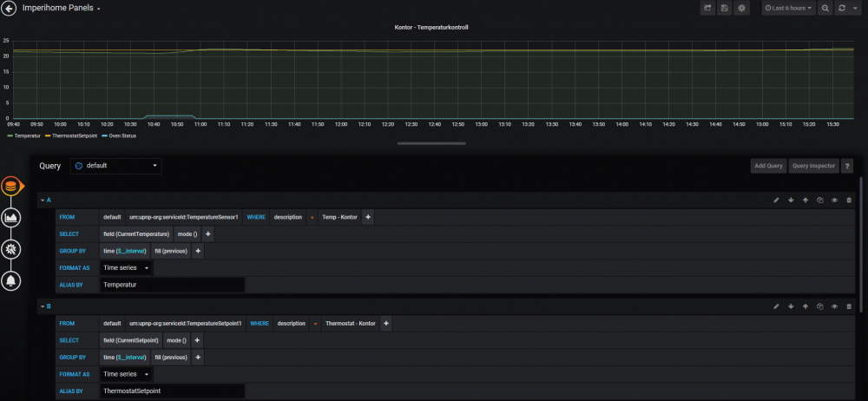
Task: Toggle visibility of query B eye icon
Action: (834, 306)
